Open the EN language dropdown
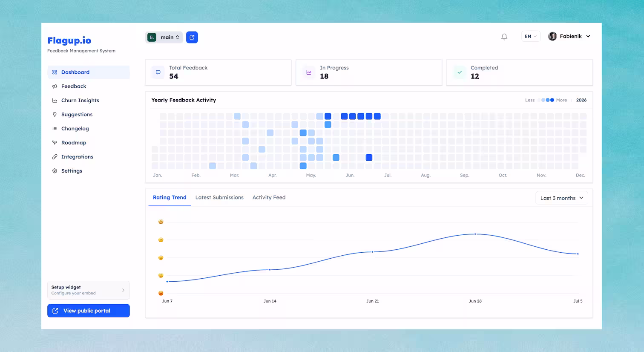This screenshot has height=352, width=644. [x=531, y=36]
